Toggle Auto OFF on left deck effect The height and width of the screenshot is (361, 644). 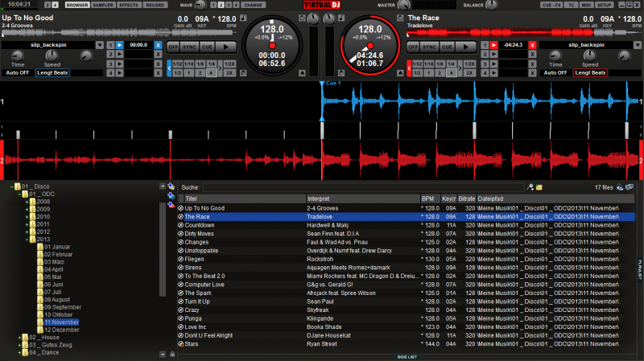tap(17, 73)
